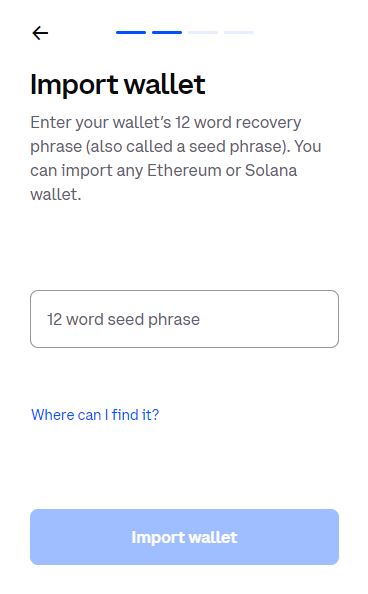Click the word 'Solana' in the description

[271, 170]
